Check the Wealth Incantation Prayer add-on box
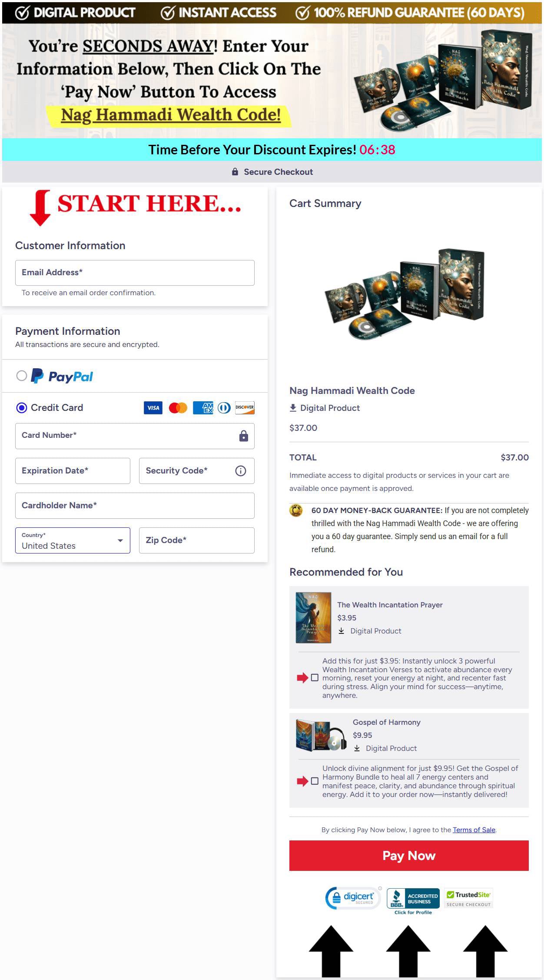The image size is (544, 980). [315, 677]
